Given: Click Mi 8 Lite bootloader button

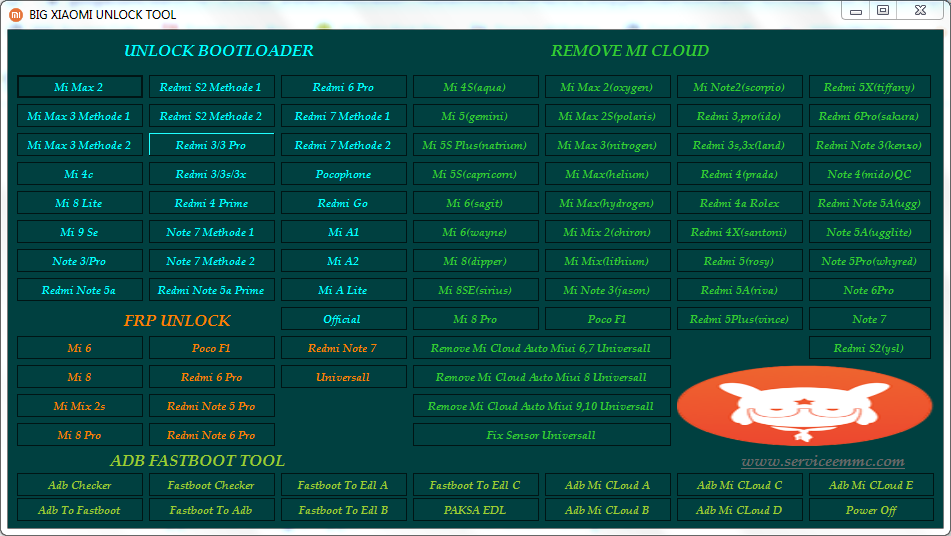Looking at the screenshot, I should pyautogui.click(x=79, y=203).
